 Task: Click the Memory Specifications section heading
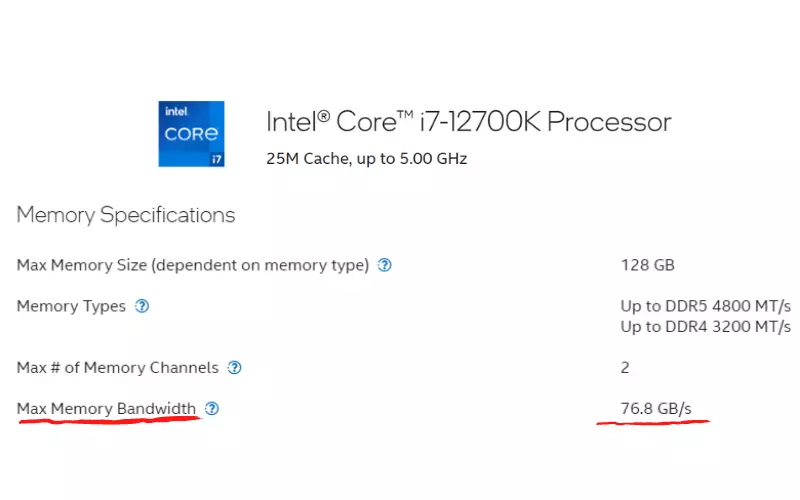point(126,215)
